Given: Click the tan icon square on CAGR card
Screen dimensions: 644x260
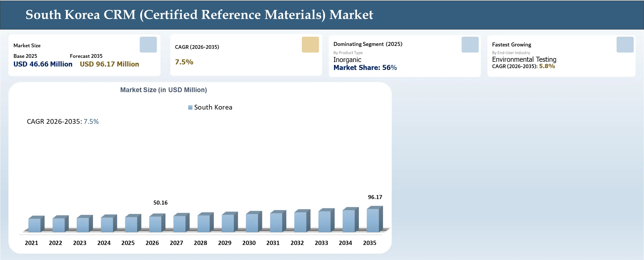Looking at the screenshot, I should [x=310, y=45].
